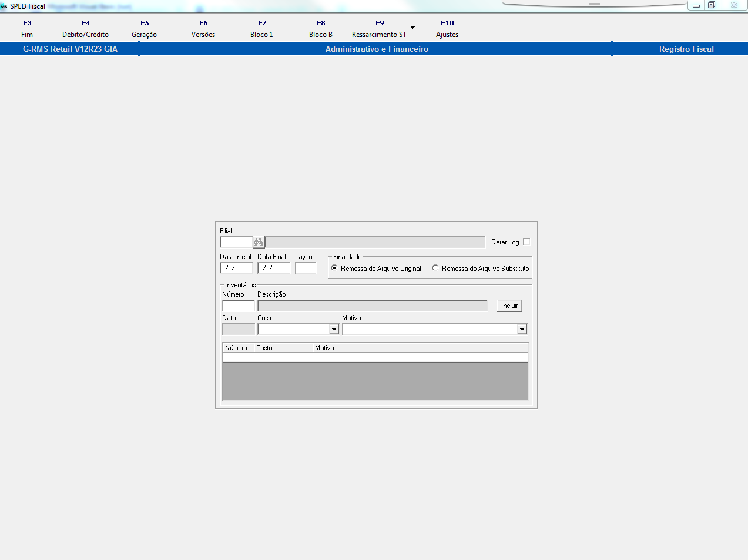
Task: Click the F3 Fim toolbar button
Action: (x=27, y=29)
